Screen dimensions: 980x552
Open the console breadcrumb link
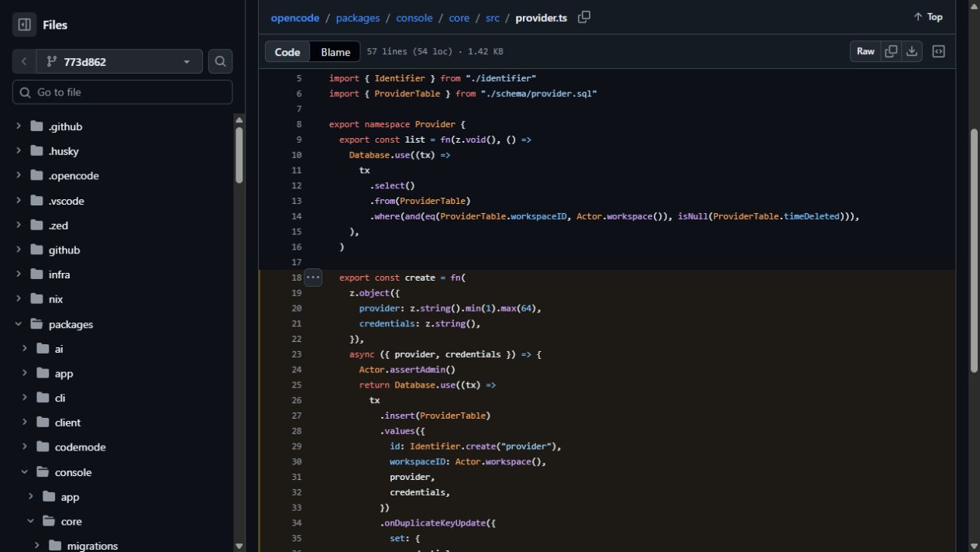(414, 18)
